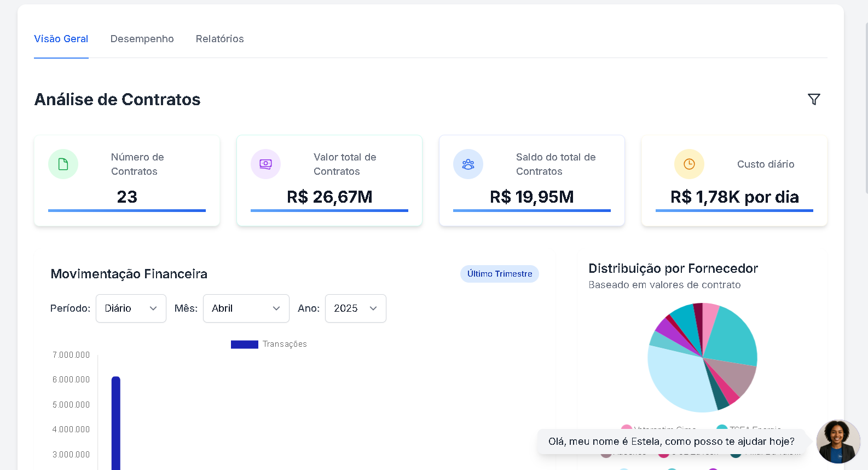Click the blue people icon for Saldo do total

[468, 164]
